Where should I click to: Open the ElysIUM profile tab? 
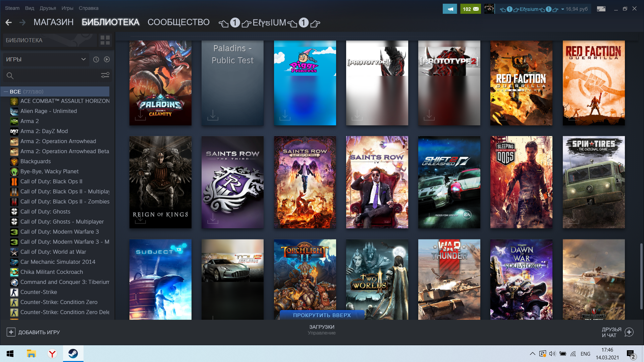pos(269,23)
